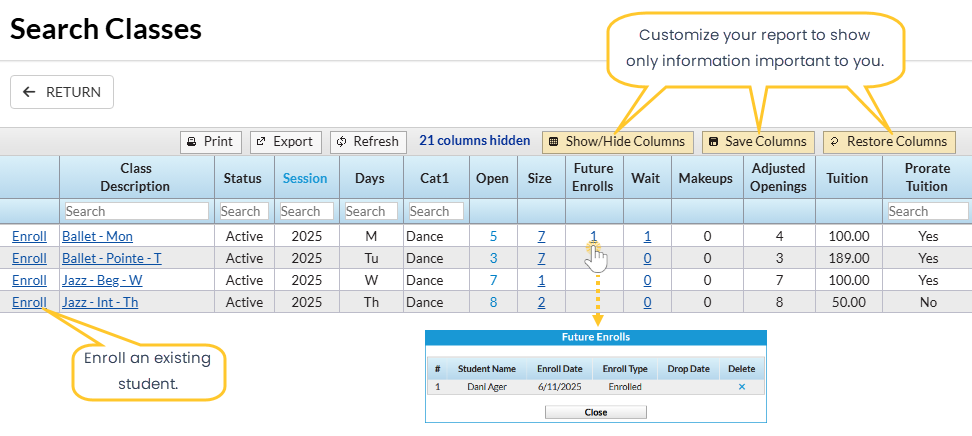Click Wait 0 link for Jazz - Int
This screenshot has width=972, height=436.
coord(647,303)
